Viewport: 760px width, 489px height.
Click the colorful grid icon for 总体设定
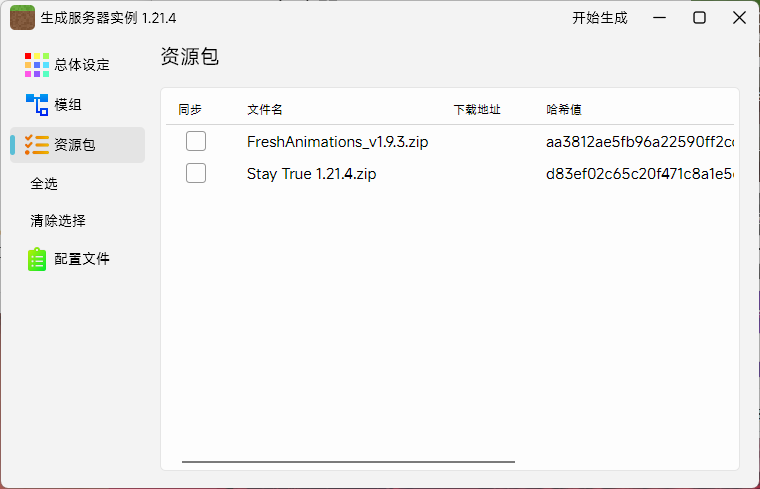pos(37,65)
